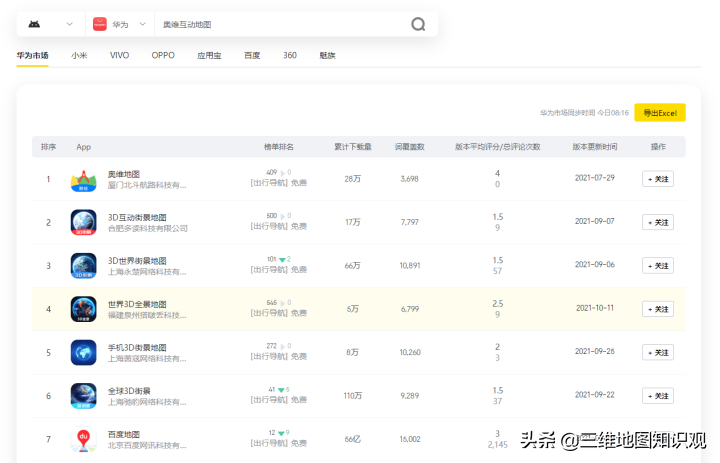Open the 3D世界街景地图 name link
This screenshot has height=463, width=720.
click(x=137, y=260)
